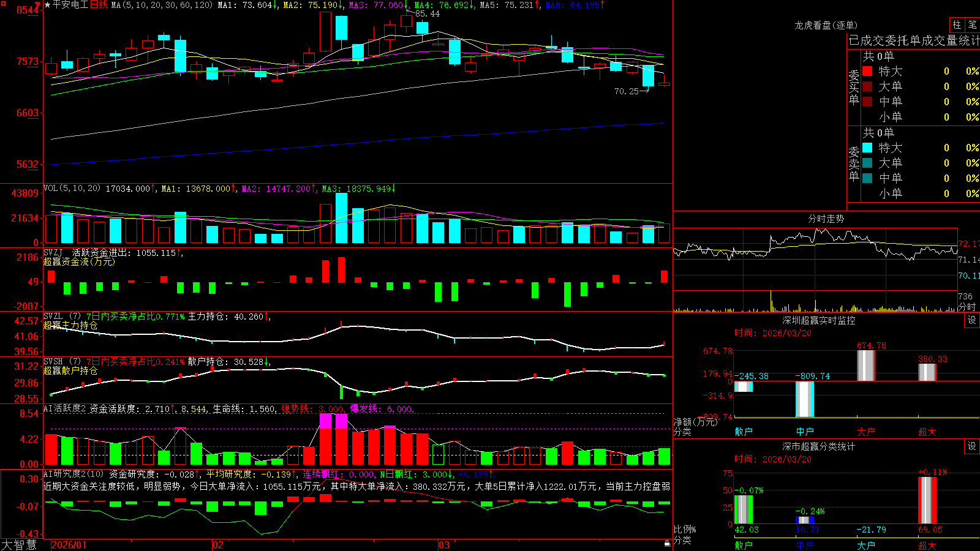Viewport: 980px width, 551px height.
Task: Click teal 大单 sell-order swatch
Action: click(x=867, y=163)
